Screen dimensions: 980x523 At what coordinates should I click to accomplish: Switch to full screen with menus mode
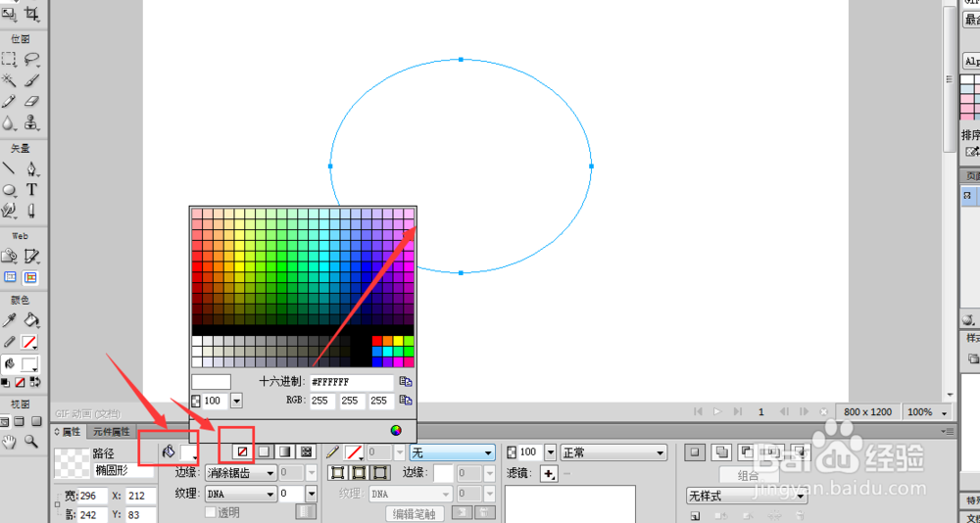[x=20, y=422]
